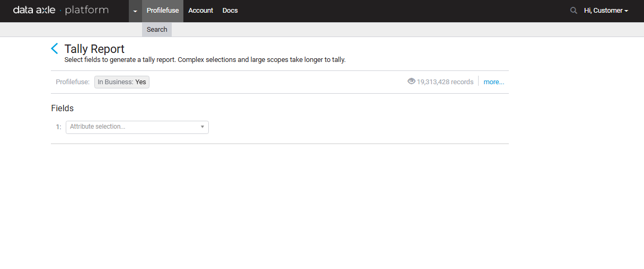Navigate to Docs in the top bar
Viewport: 644px width, 269px height.
click(x=230, y=11)
